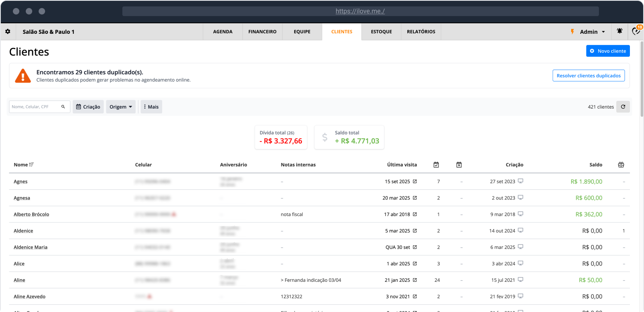Click the warning icon in Alberto Brócolo's phone
Screen dimensions: 644x312
[x=174, y=214]
